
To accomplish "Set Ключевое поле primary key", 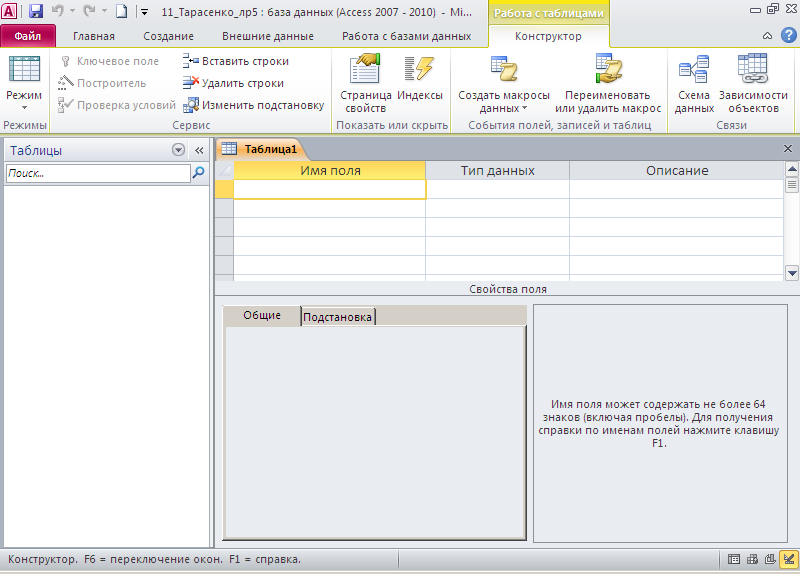I will tap(109, 61).
